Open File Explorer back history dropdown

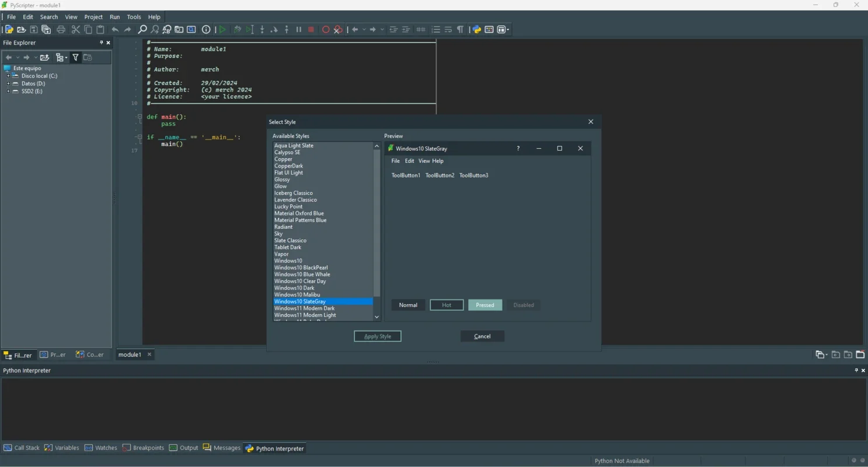tap(18, 57)
